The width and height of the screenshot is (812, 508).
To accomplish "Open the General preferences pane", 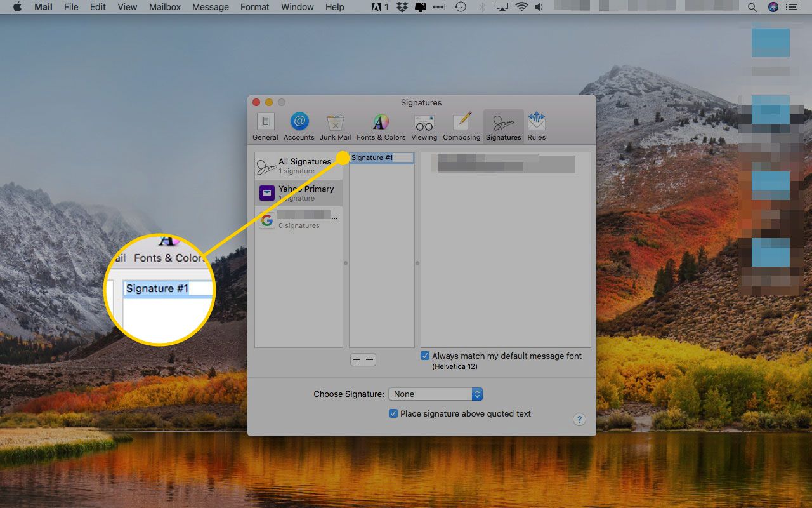I will click(x=265, y=126).
